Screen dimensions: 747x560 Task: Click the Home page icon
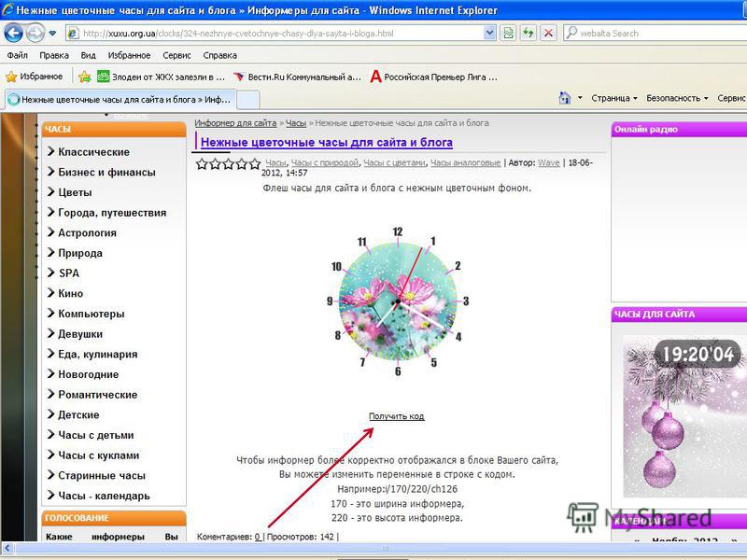click(565, 98)
